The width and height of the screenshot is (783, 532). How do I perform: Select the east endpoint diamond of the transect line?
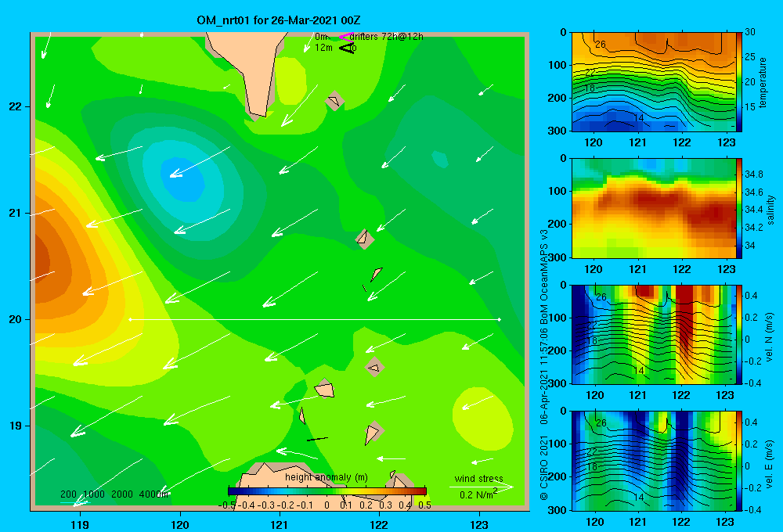click(500, 319)
